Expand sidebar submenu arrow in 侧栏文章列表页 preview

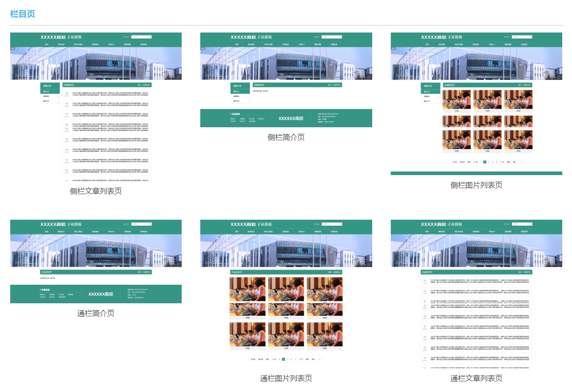click(x=58, y=96)
